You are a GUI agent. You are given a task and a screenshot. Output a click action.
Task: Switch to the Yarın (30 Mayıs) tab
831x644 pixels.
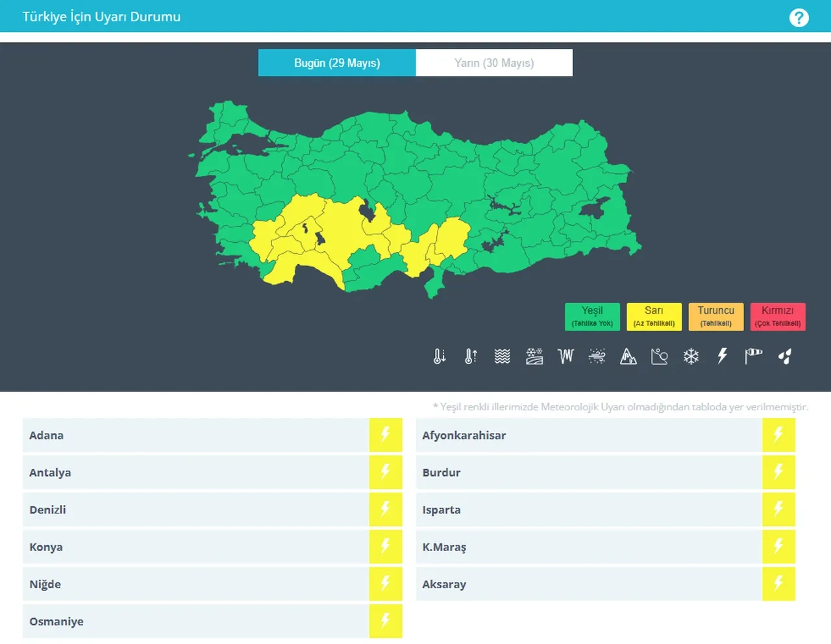click(x=494, y=62)
